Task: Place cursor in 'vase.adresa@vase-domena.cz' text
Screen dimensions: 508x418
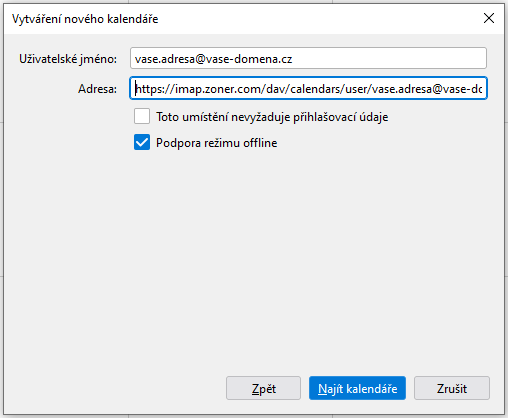Action: pyautogui.click(x=213, y=59)
